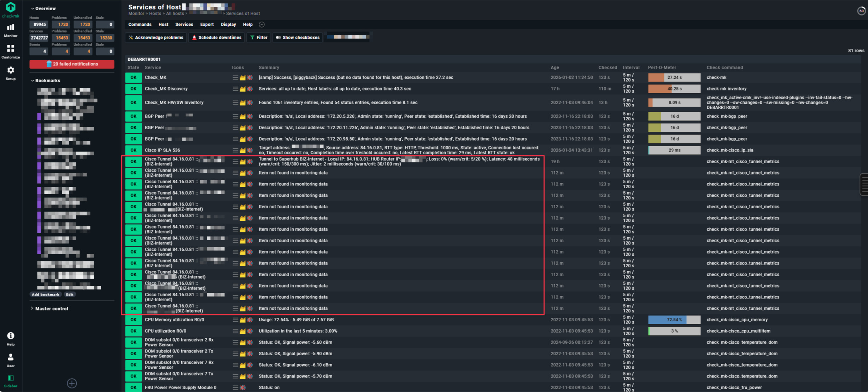The height and width of the screenshot is (392, 868).
Task: Open the Commands menu
Action: coord(140,25)
